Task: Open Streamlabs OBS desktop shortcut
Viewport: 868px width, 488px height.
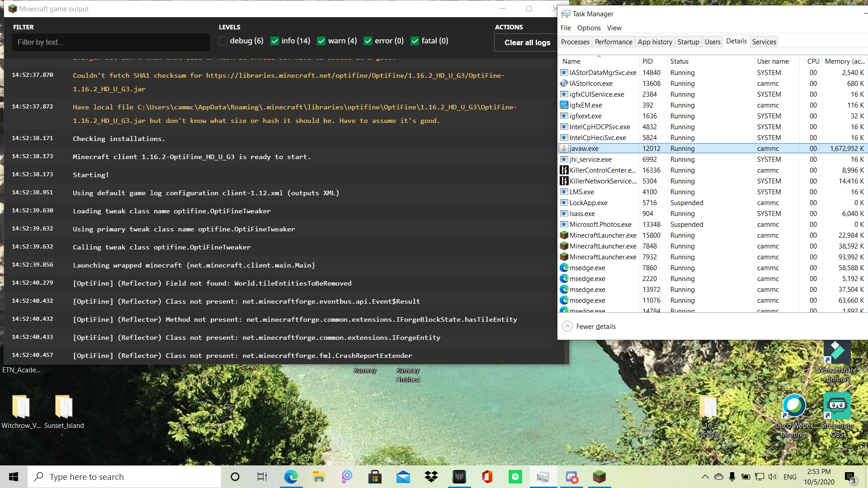Action: pos(837,407)
